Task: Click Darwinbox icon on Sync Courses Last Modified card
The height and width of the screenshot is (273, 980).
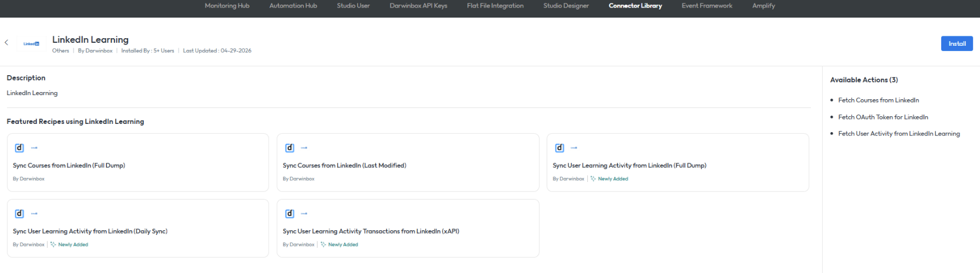Action: [x=289, y=148]
